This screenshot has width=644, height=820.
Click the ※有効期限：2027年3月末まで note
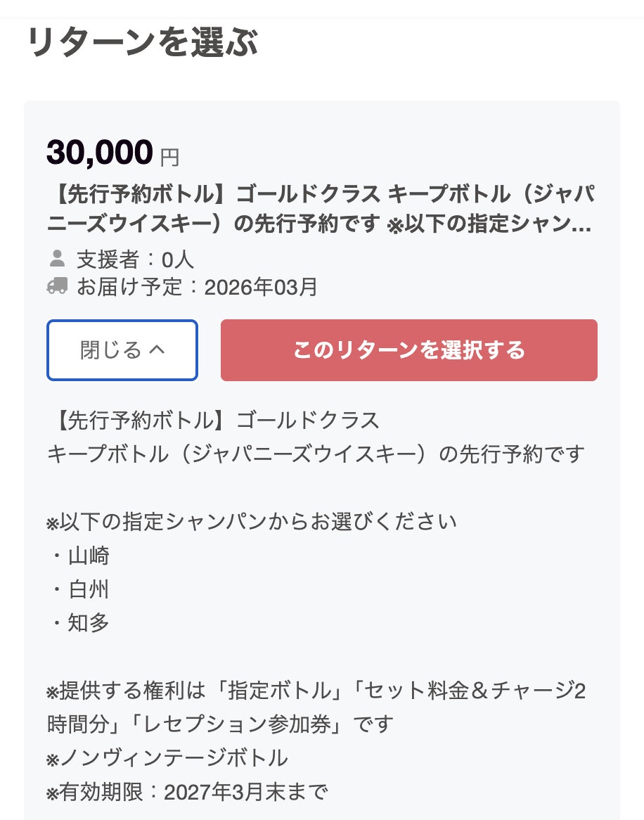pos(187,793)
